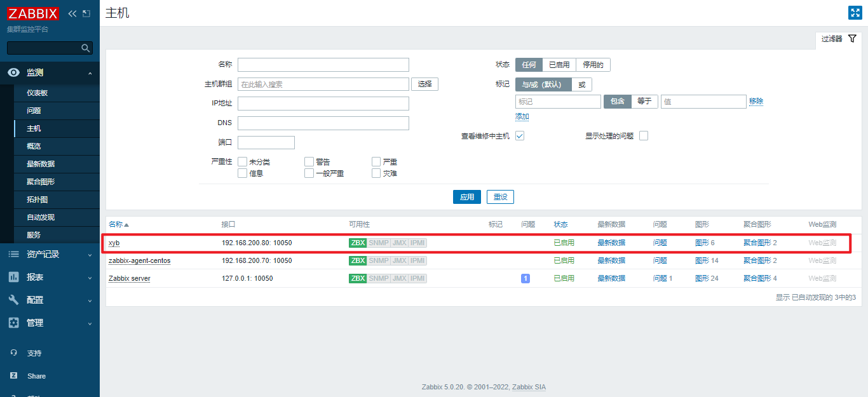The height and width of the screenshot is (397, 868).
Task: Uncheck 查看维修中主机 checkbox
Action: click(520, 136)
